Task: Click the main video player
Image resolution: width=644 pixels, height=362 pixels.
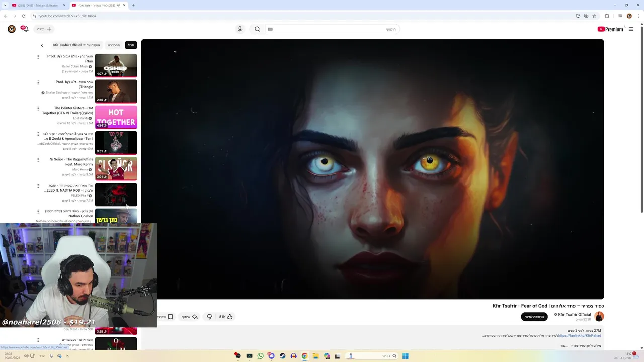Action: click(x=372, y=169)
